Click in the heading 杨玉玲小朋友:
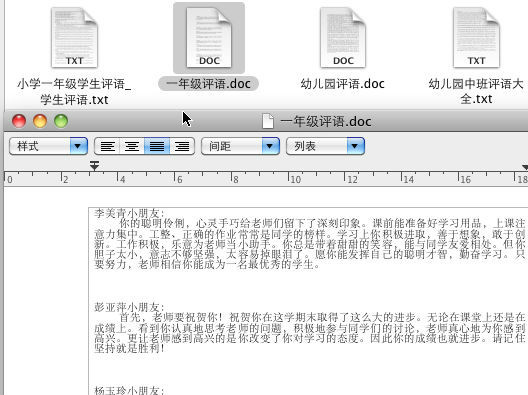 [129, 390]
